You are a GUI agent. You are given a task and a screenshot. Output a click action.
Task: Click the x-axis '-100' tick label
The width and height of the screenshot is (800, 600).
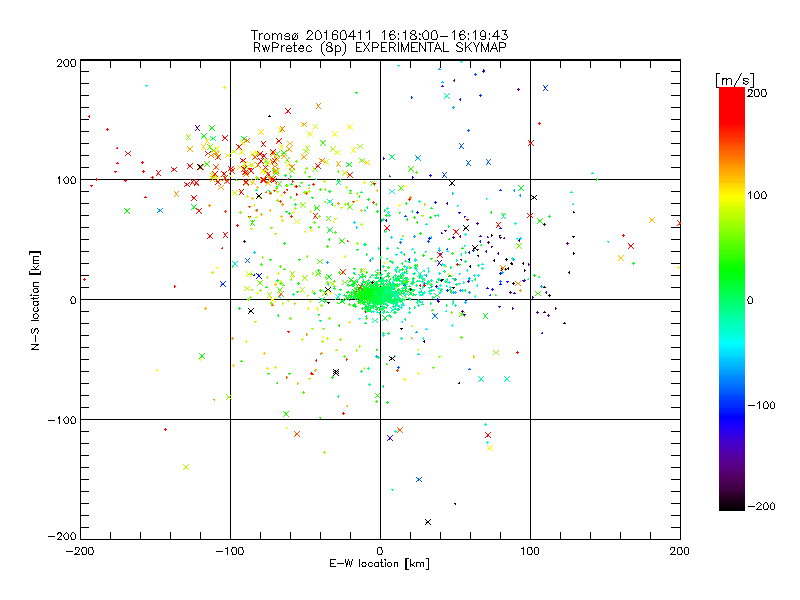(230, 551)
